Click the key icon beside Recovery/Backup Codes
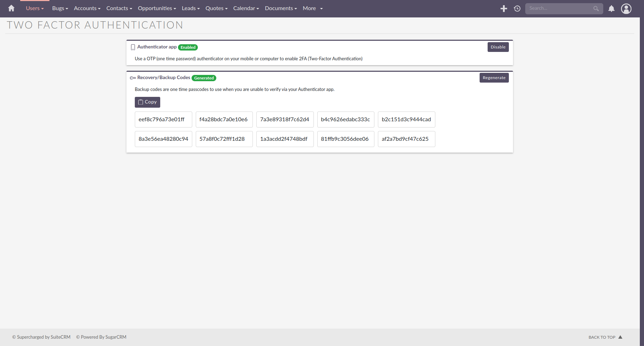 click(x=133, y=78)
